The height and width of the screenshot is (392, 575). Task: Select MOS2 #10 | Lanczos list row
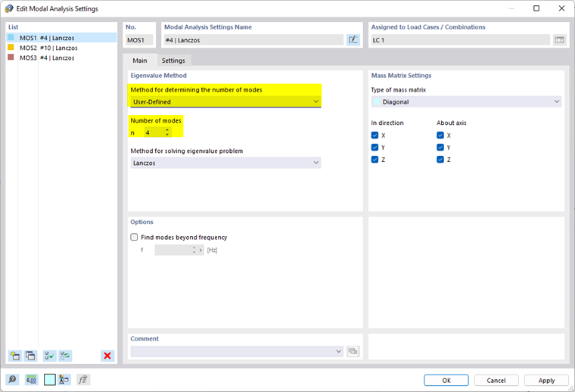coord(61,48)
